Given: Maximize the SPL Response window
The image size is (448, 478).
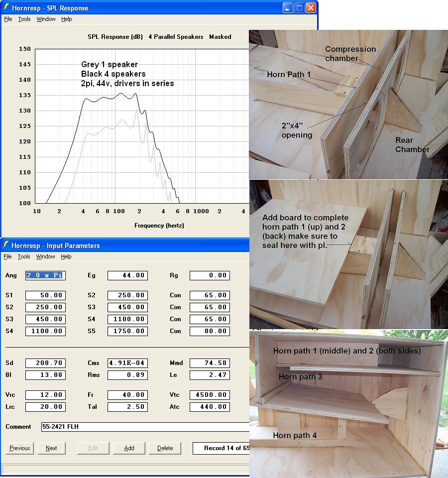Looking at the screenshot, I should pos(299,7).
